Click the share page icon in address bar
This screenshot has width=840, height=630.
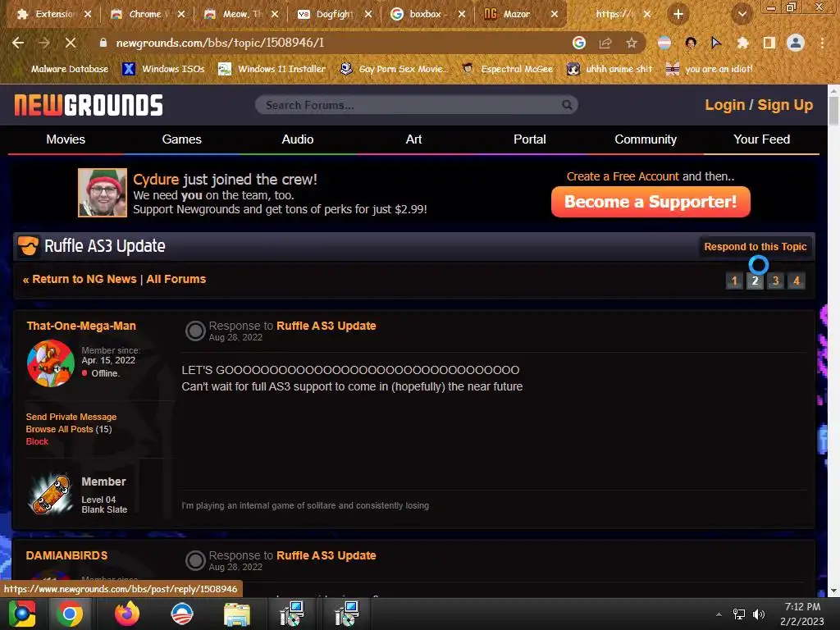coord(605,43)
